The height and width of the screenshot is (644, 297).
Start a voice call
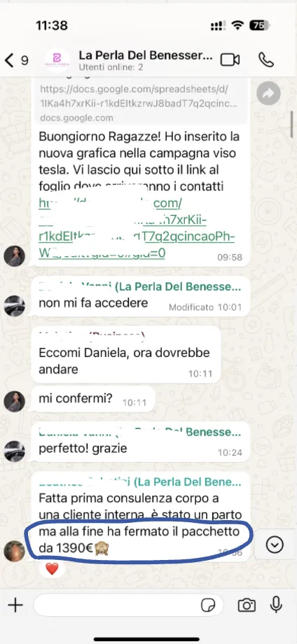point(265,59)
